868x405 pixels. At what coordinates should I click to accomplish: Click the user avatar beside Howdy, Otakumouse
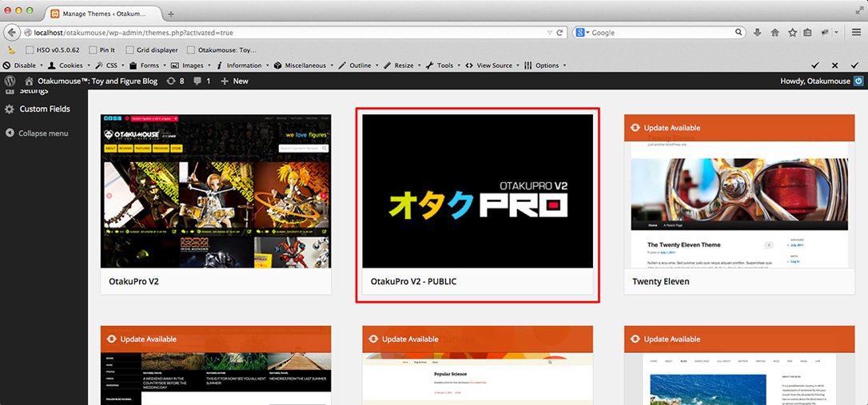pos(858,81)
